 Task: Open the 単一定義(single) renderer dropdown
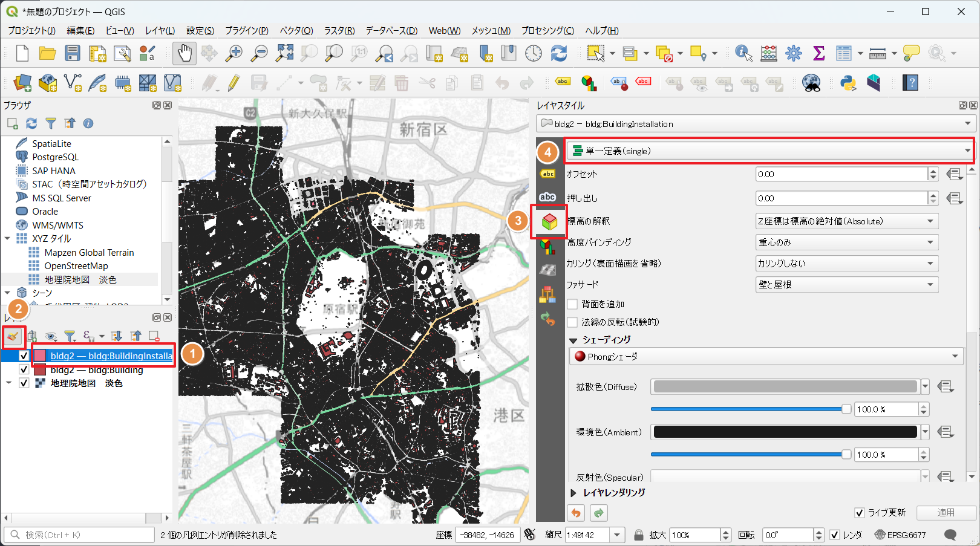(x=769, y=151)
